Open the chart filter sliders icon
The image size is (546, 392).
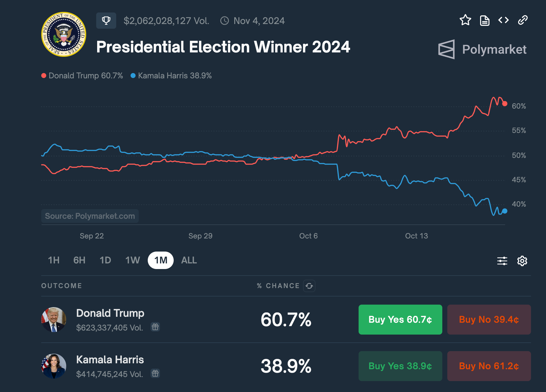(x=502, y=261)
